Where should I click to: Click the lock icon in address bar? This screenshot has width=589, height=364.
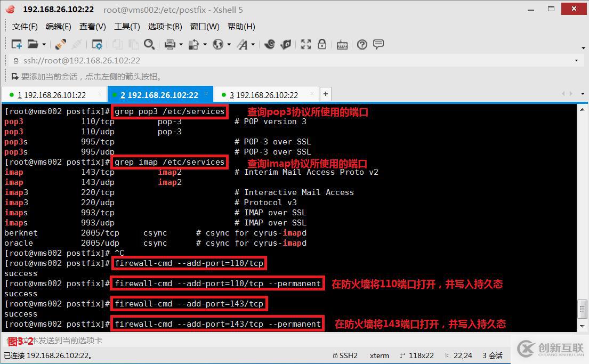click(16, 60)
